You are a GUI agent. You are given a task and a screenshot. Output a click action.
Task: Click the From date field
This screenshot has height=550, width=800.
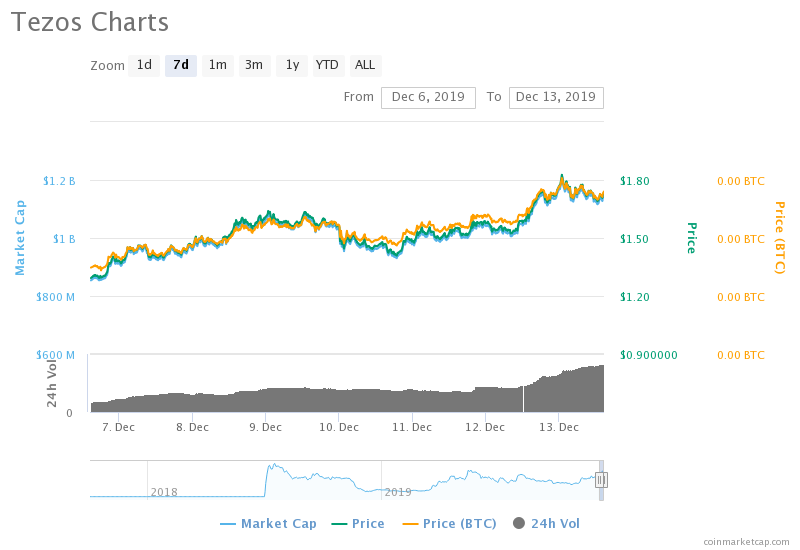pyautogui.click(x=428, y=97)
